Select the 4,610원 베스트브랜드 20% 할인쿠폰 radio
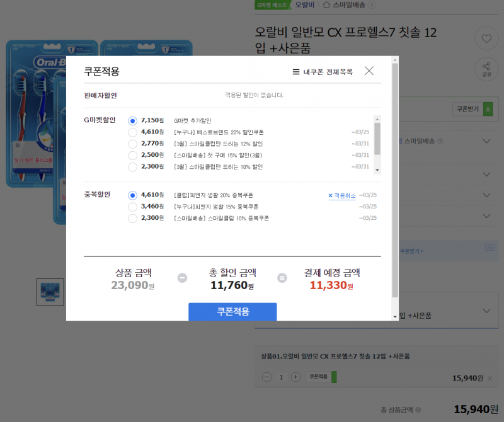Screen dimensions: 504x422 point(132,132)
